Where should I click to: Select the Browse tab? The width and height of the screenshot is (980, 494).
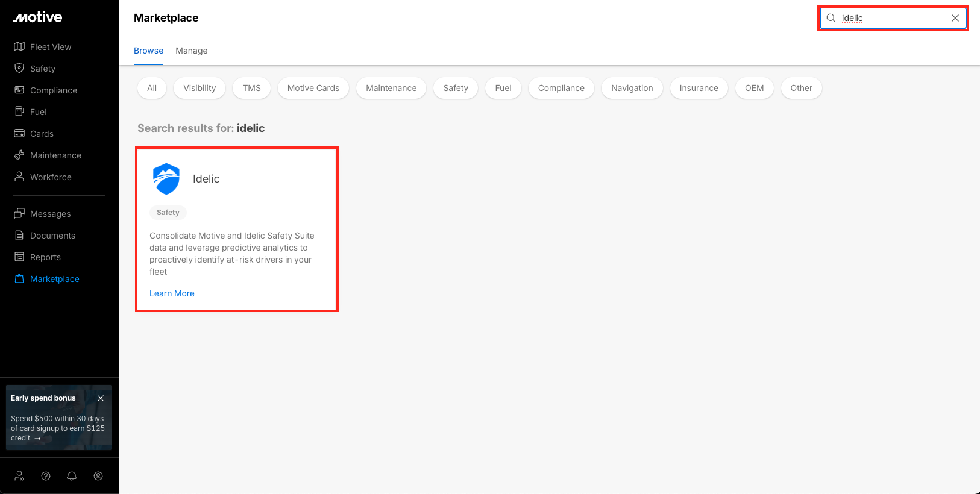tap(148, 51)
